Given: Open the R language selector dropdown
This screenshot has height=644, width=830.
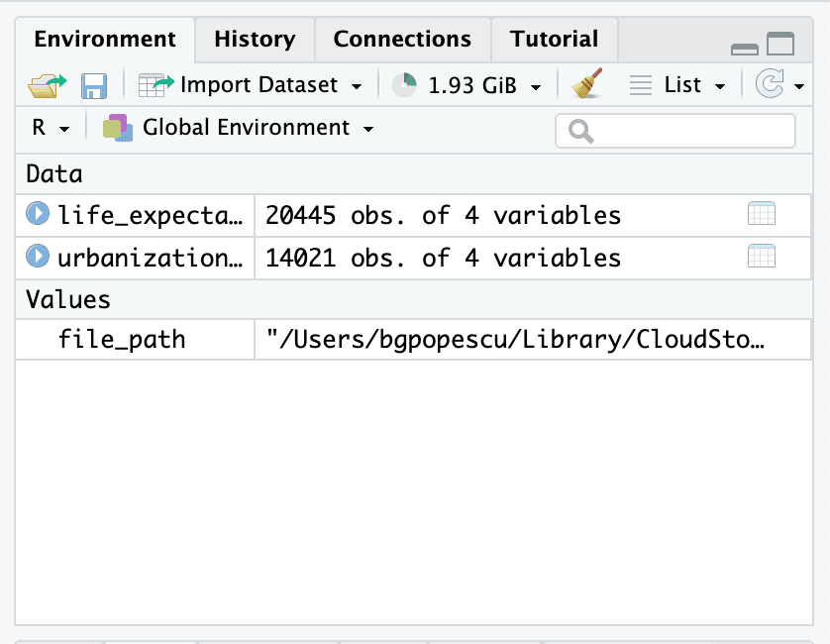Looking at the screenshot, I should point(50,129).
